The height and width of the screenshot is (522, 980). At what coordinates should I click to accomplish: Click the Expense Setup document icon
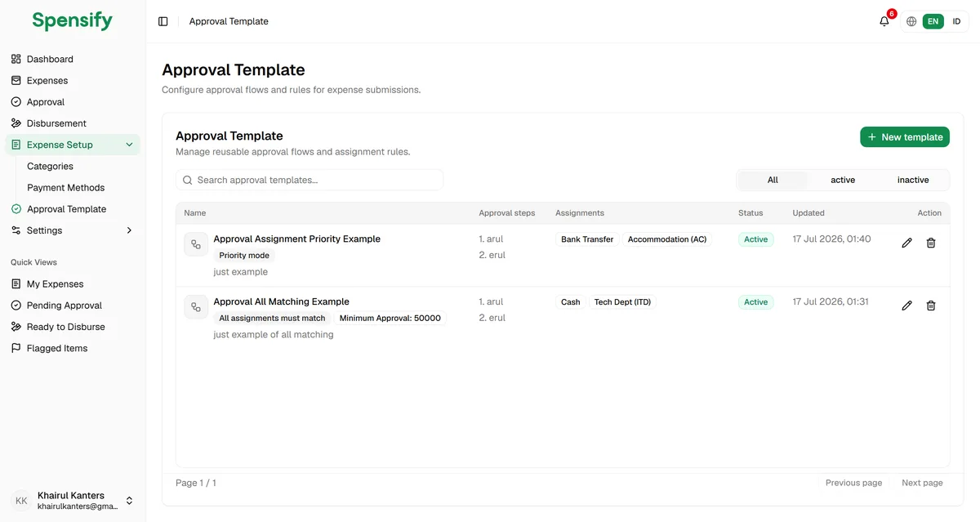pos(16,145)
